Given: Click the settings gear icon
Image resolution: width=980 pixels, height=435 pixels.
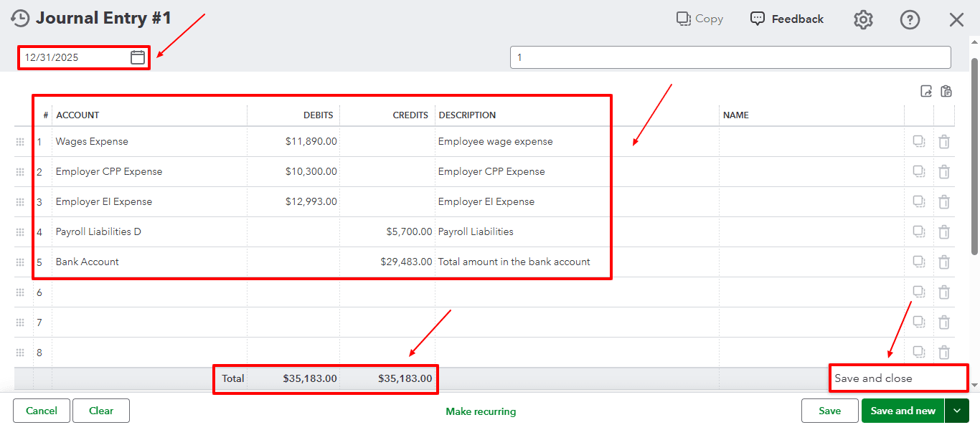Looking at the screenshot, I should (x=863, y=19).
